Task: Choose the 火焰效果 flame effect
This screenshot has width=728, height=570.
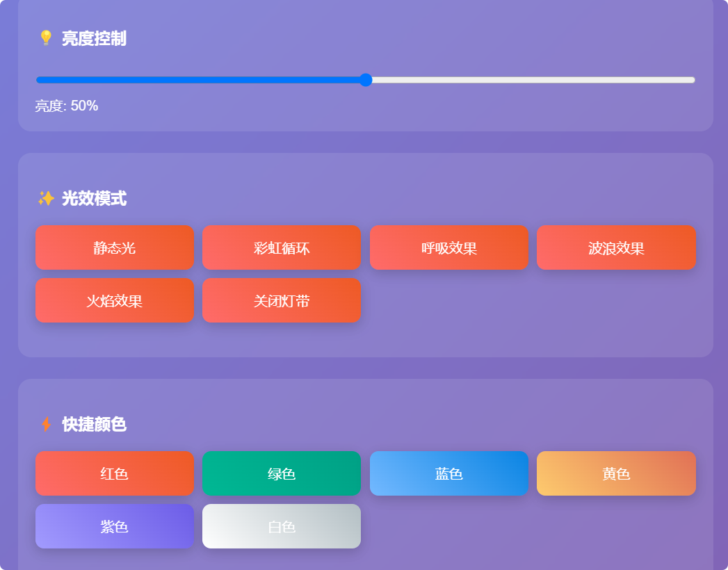Action: pyautogui.click(x=115, y=300)
